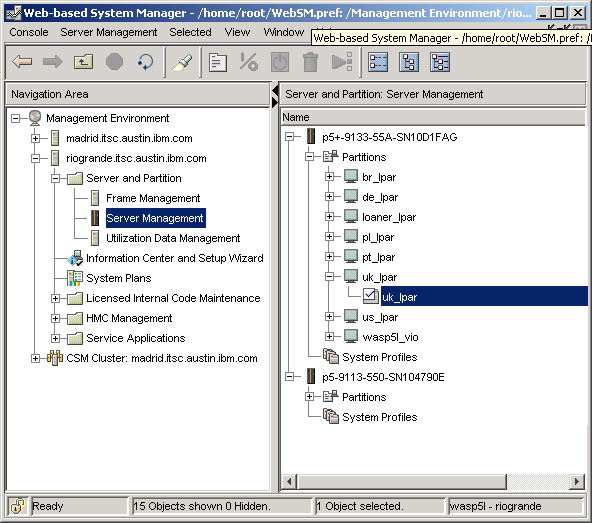Collapse the p5+-9133-55A-SN10D1FAG server node
Viewport: 592px width, 523px height.
(x=290, y=137)
